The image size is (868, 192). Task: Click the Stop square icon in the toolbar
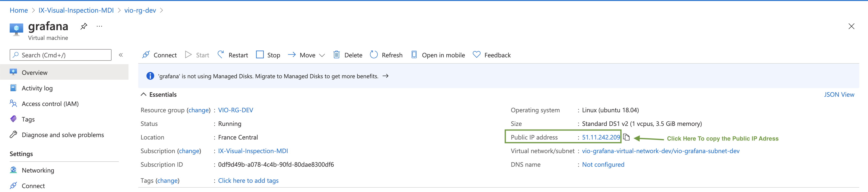(x=260, y=55)
